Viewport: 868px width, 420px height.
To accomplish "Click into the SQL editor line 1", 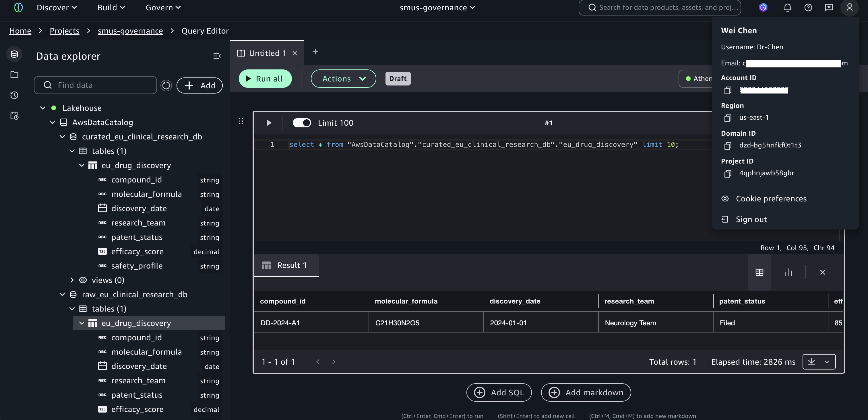I will click(x=484, y=145).
